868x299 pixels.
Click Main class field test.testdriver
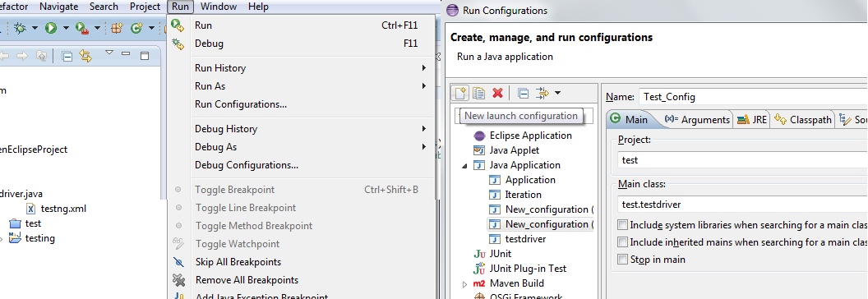click(743, 205)
